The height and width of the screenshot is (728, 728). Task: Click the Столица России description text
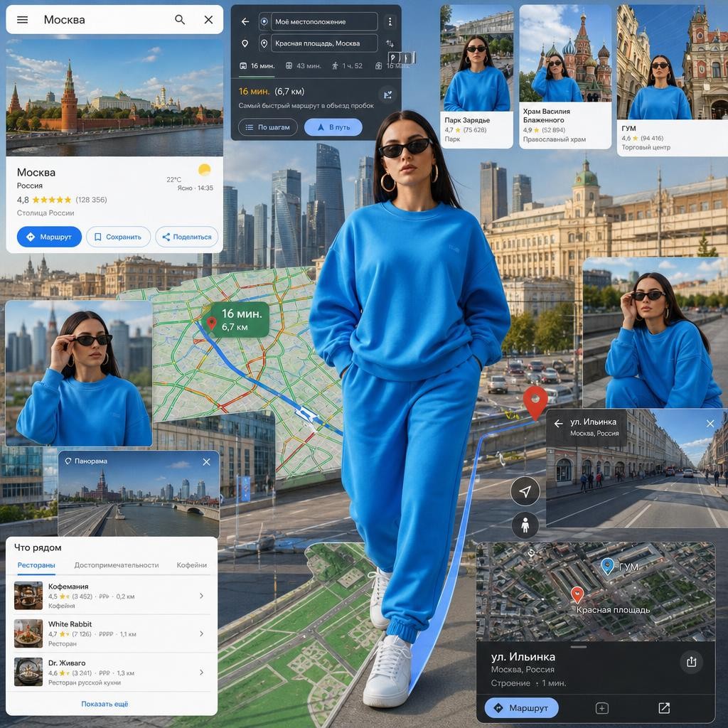point(45,213)
